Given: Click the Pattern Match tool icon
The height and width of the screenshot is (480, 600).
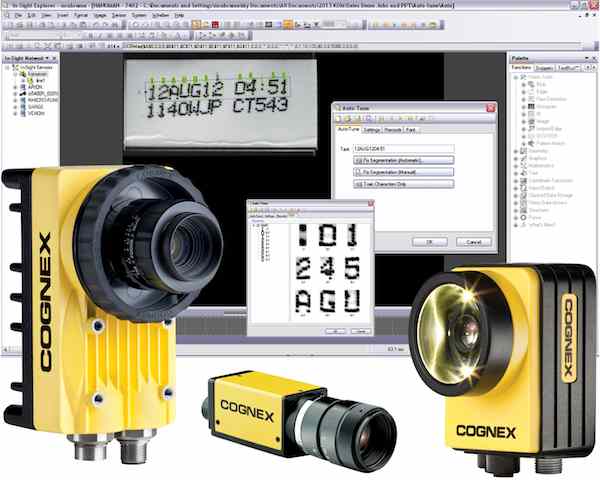Looking at the screenshot, I should pos(531,143).
